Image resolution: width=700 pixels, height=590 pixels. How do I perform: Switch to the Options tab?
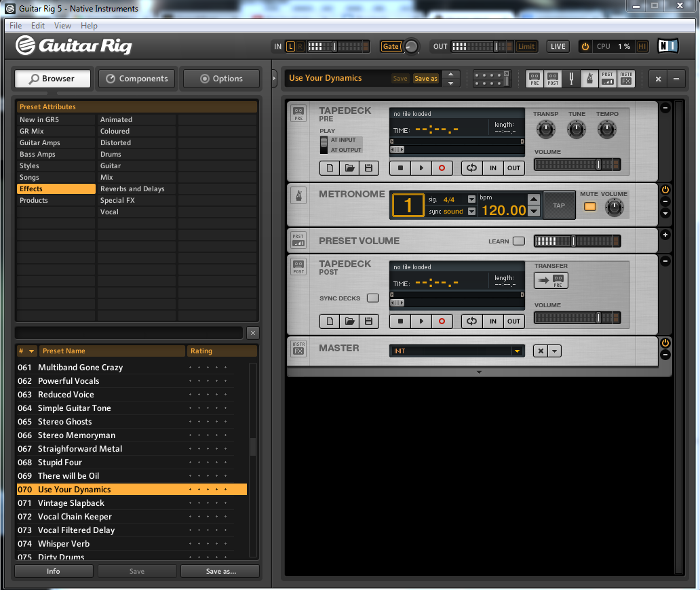pos(221,79)
